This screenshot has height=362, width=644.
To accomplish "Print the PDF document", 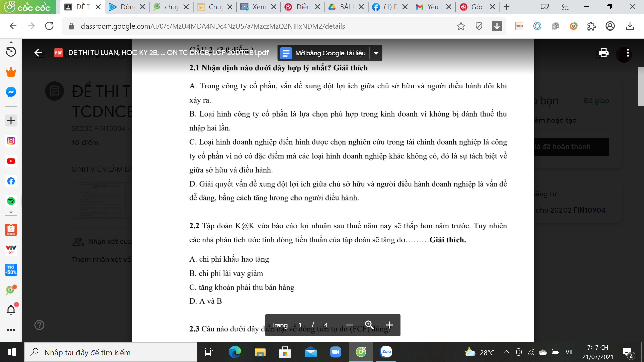I will (x=603, y=53).
